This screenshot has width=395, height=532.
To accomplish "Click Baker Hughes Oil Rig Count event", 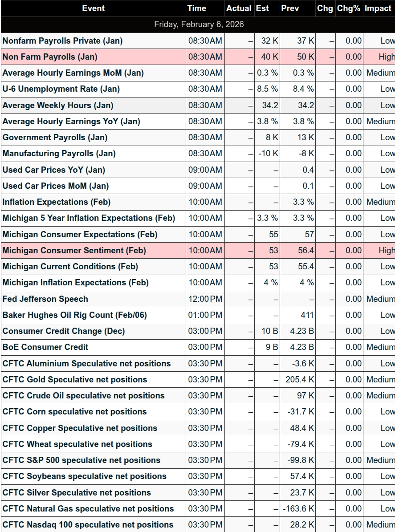I will point(74,315).
